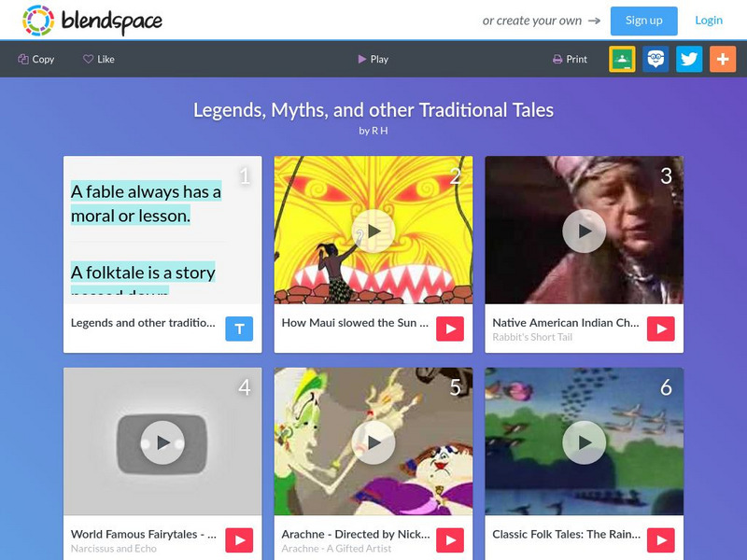Viewport: 747px width, 560px height.
Task: Open title 'Native American Indian Ch...'
Action: [x=566, y=322]
